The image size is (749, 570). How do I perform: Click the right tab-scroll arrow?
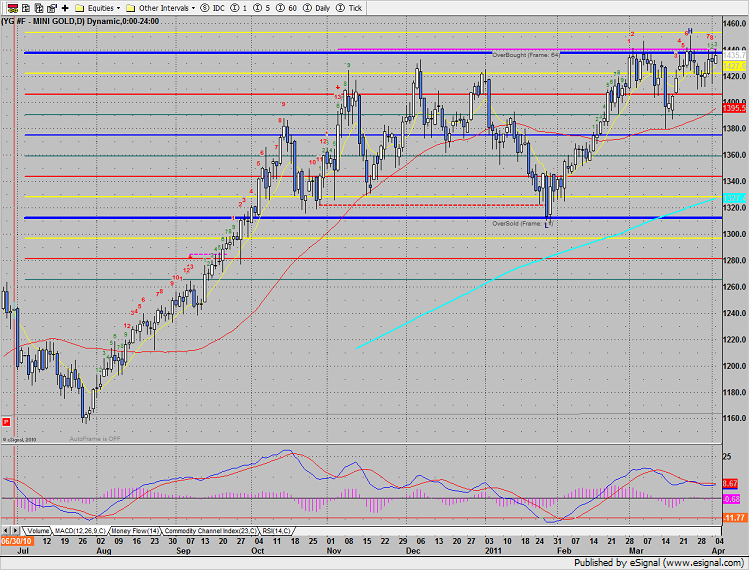pyautogui.click(x=15, y=530)
